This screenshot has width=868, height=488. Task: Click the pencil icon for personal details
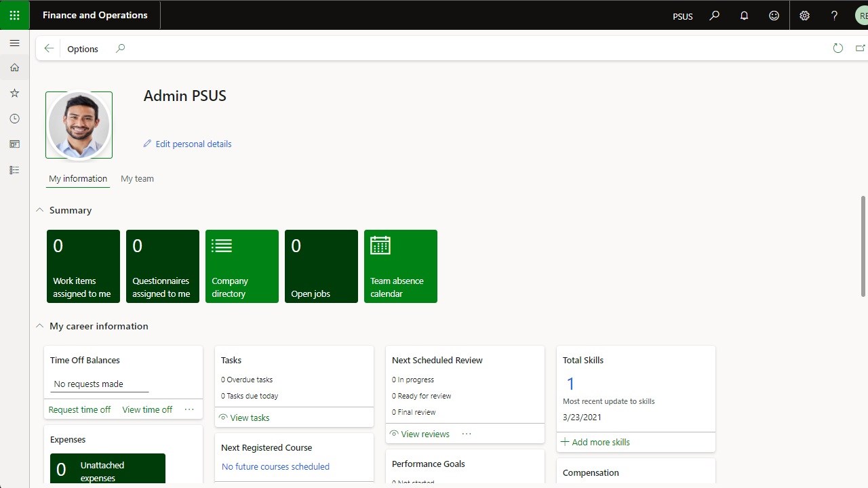[147, 144]
